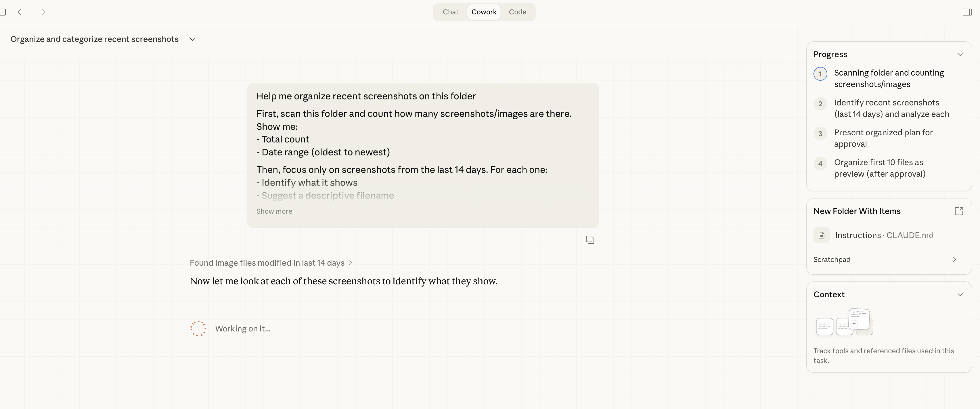Viewport: 980px width, 409px height.
Task: Click 'Working on it...' status text
Action: click(x=243, y=328)
